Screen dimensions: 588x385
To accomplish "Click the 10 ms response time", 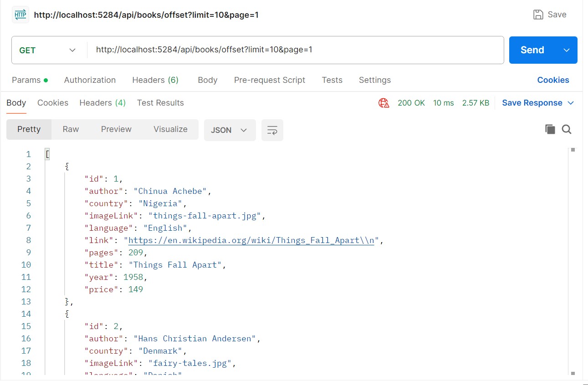I will [443, 103].
